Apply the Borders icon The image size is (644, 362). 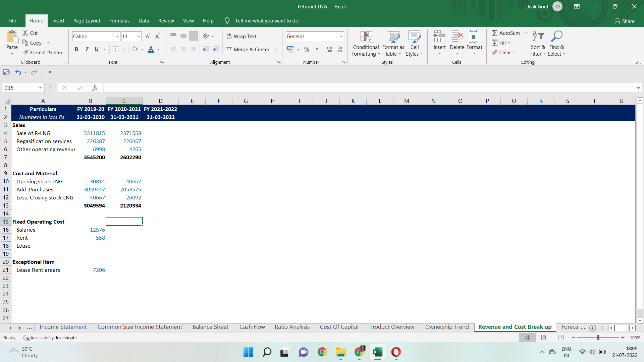[x=115, y=49]
